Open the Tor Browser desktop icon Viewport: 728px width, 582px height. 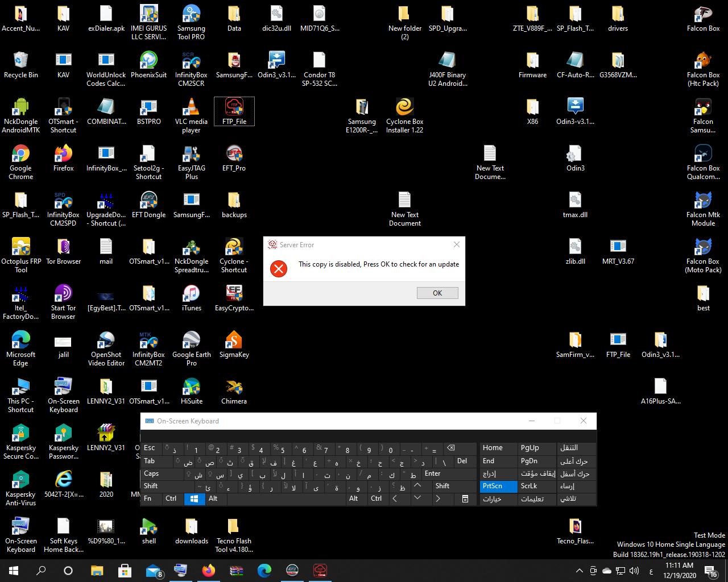point(64,252)
